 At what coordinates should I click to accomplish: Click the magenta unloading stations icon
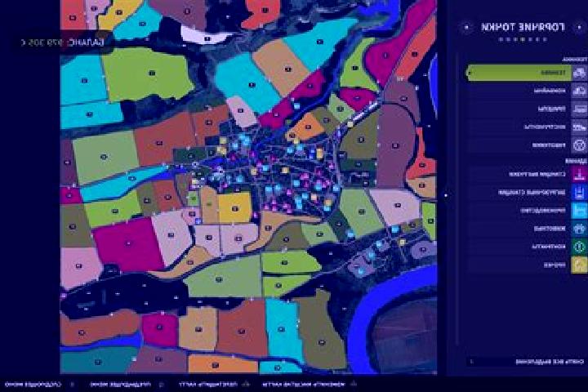tap(579, 174)
